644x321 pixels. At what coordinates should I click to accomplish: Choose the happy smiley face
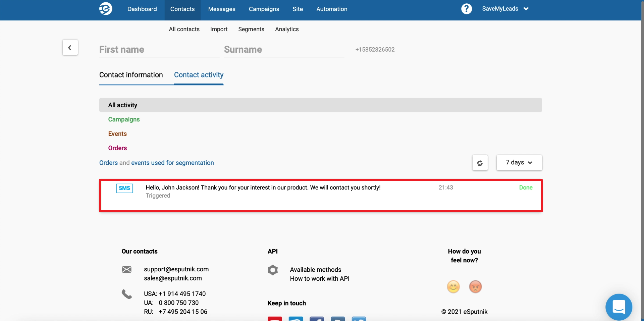453,287
